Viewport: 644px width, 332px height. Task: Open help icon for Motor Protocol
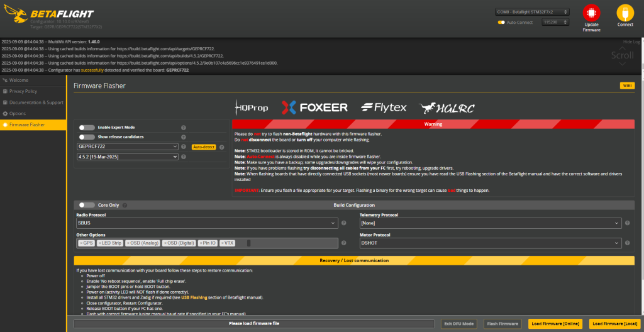tap(627, 243)
